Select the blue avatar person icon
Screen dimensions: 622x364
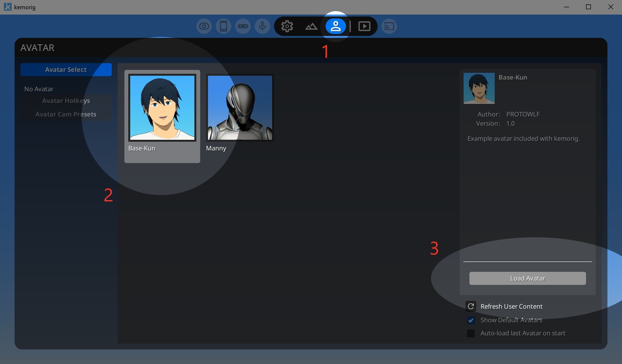click(336, 26)
